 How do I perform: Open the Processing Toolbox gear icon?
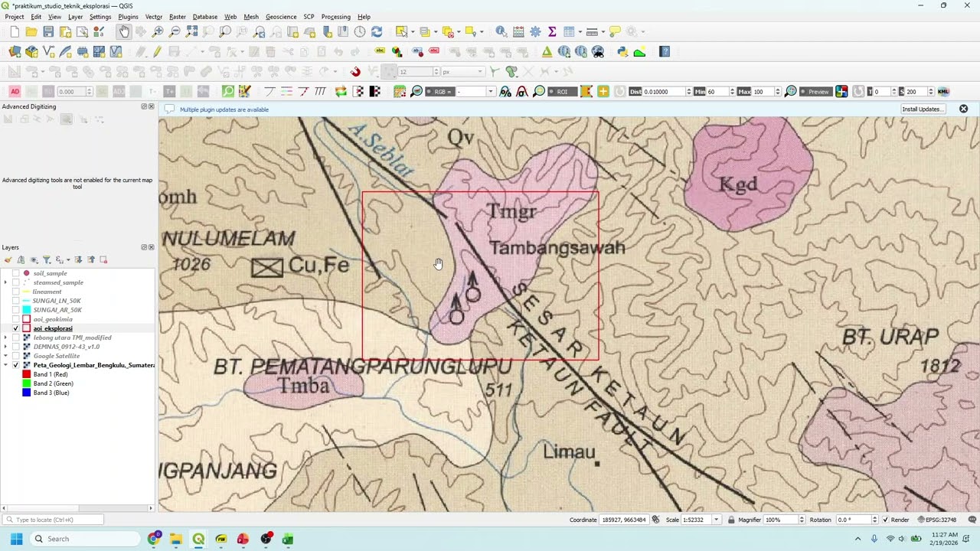535,31
